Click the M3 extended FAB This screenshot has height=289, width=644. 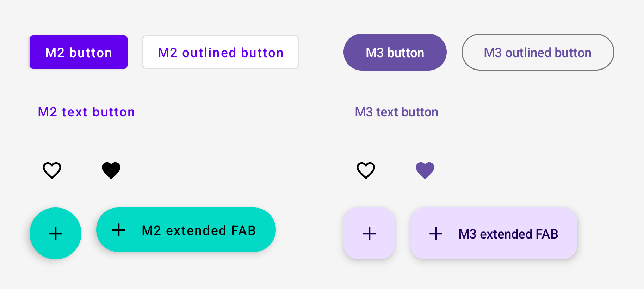[493, 233]
